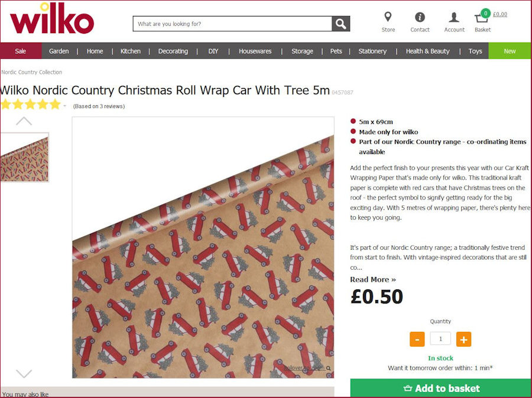Screen dimensions: 532x398
Task: Open the Account icon
Action: click(454, 18)
